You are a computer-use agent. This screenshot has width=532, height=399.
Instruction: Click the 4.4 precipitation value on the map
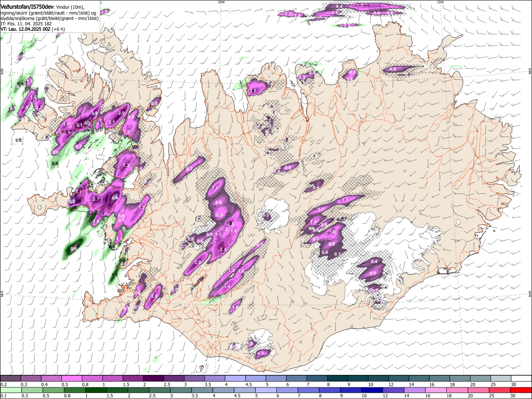[x=114, y=198]
